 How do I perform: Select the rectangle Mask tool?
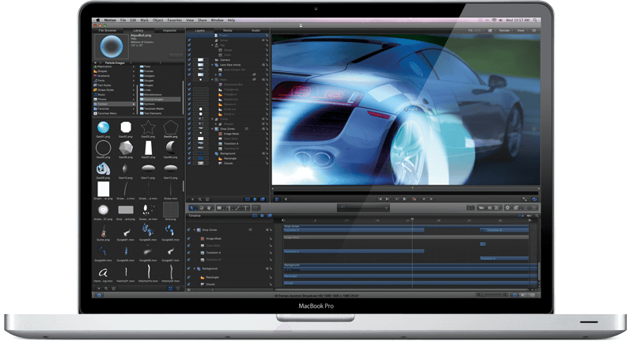[x=256, y=208]
